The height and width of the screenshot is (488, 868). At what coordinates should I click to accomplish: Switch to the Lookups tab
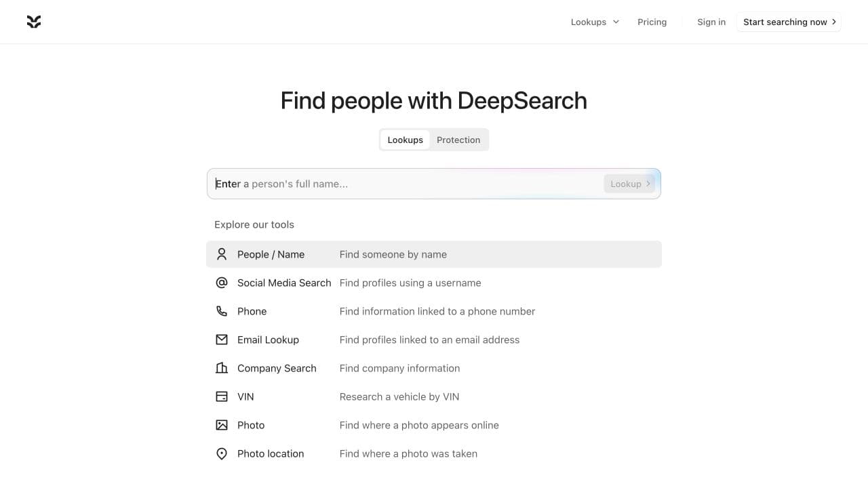tap(405, 140)
